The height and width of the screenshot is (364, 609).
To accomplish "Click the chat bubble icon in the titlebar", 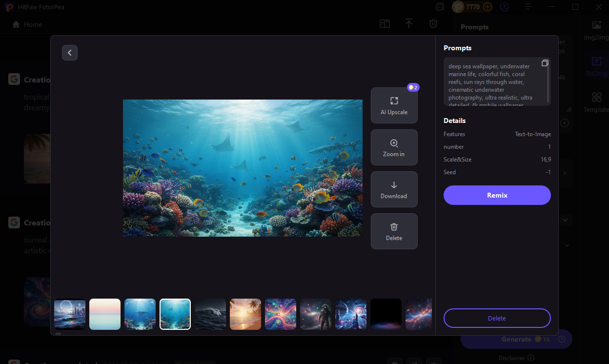I will (x=440, y=7).
